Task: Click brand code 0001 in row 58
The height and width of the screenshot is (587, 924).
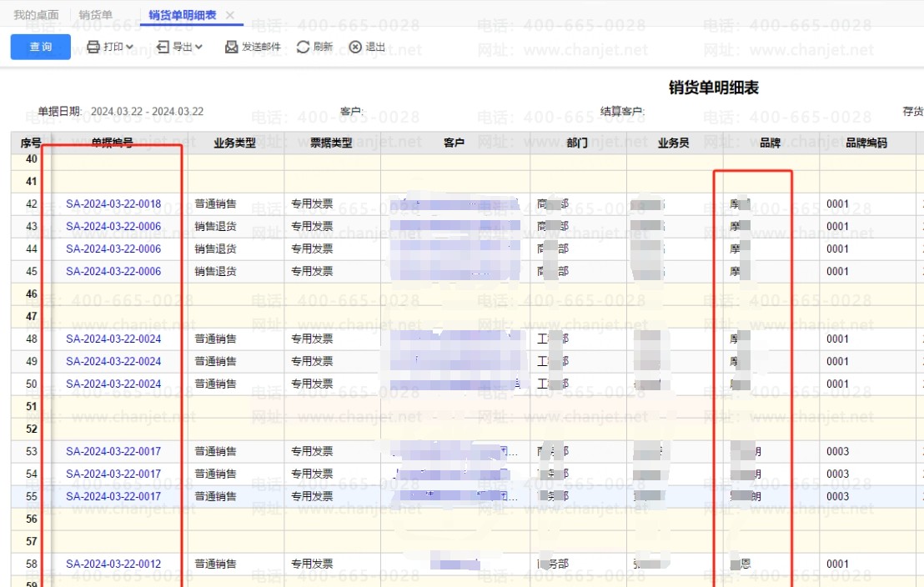Action: (837, 564)
